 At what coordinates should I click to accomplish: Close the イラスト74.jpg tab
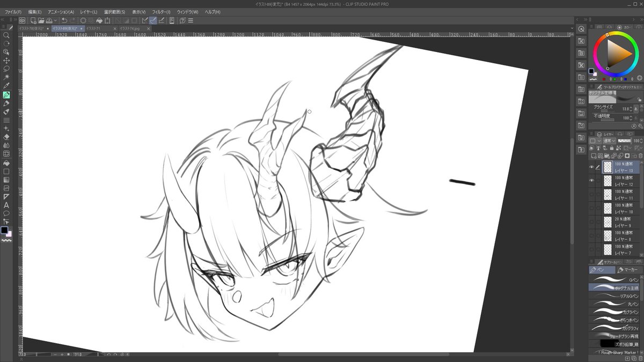click(148, 28)
